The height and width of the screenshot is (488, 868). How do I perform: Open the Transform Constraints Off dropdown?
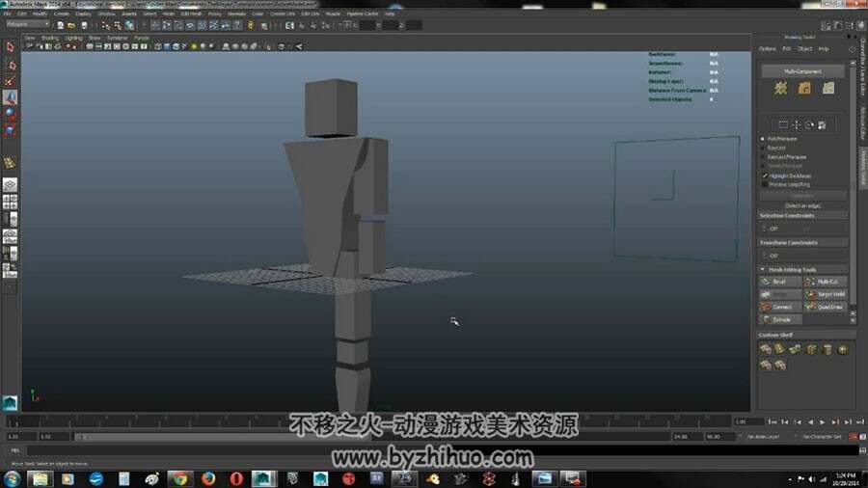click(x=802, y=255)
